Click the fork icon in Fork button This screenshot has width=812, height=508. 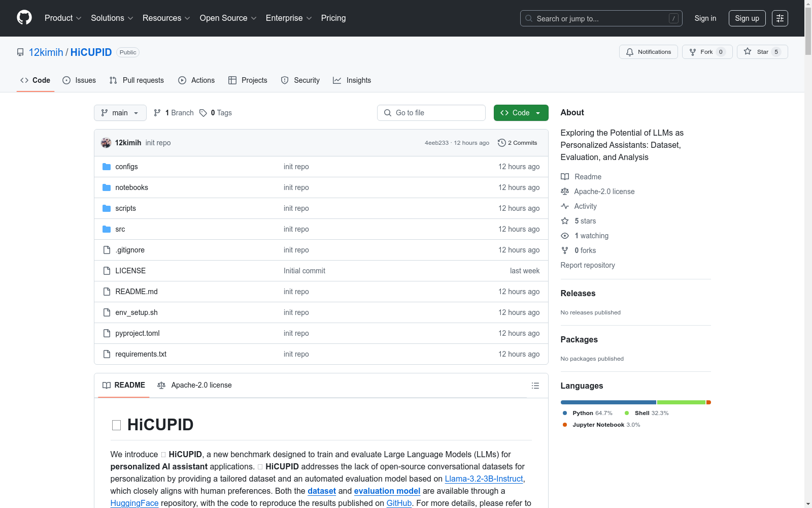[x=693, y=52]
